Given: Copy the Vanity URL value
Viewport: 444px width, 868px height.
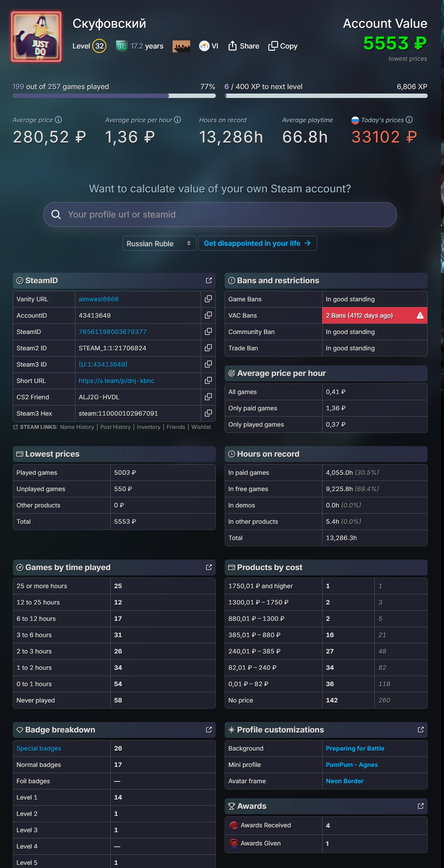Looking at the screenshot, I should (208, 299).
